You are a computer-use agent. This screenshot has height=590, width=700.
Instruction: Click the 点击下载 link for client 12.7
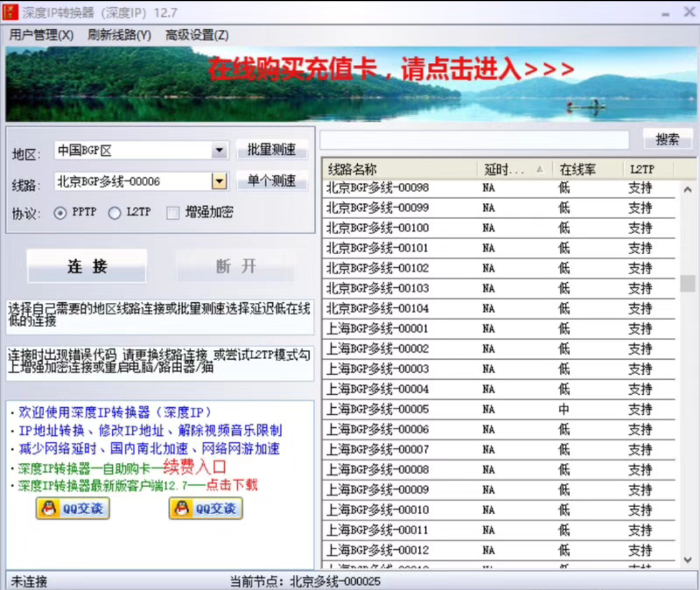[x=231, y=485]
